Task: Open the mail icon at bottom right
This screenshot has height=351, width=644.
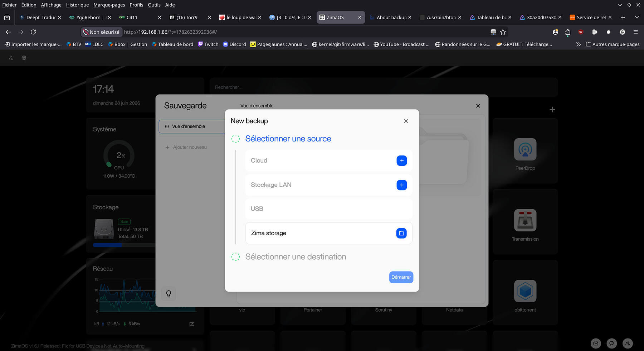Action: click(596, 343)
